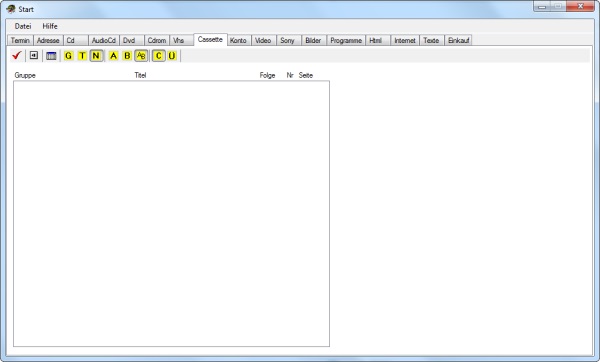Switch to the Html tab
Image resolution: width=600 pixels, height=362 pixels.
click(378, 40)
